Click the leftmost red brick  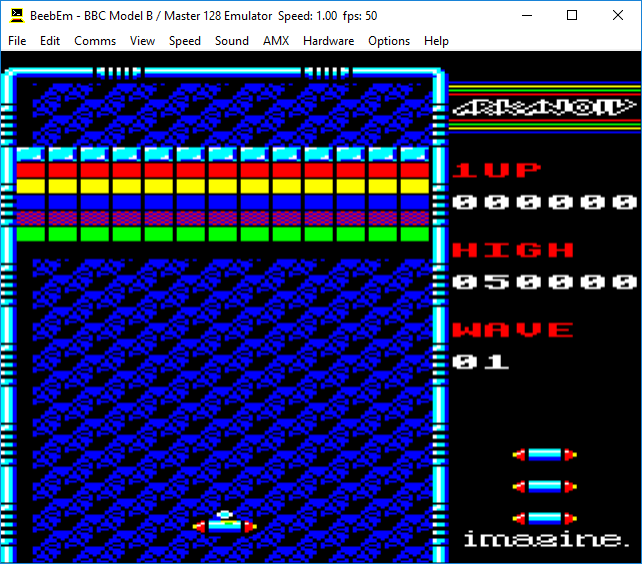(31, 170)
